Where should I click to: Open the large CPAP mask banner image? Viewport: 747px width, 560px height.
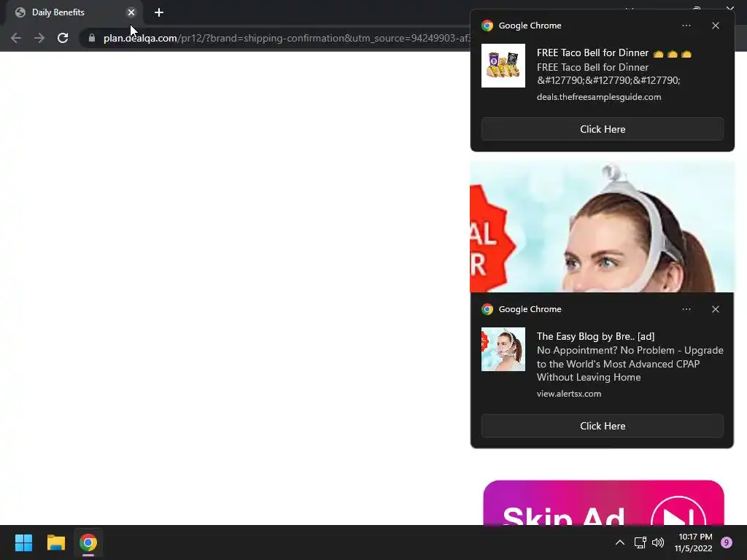tap(602, 226)
